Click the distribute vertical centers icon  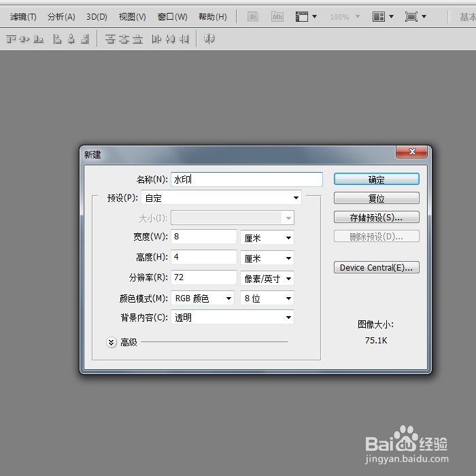tap(124, 39)
